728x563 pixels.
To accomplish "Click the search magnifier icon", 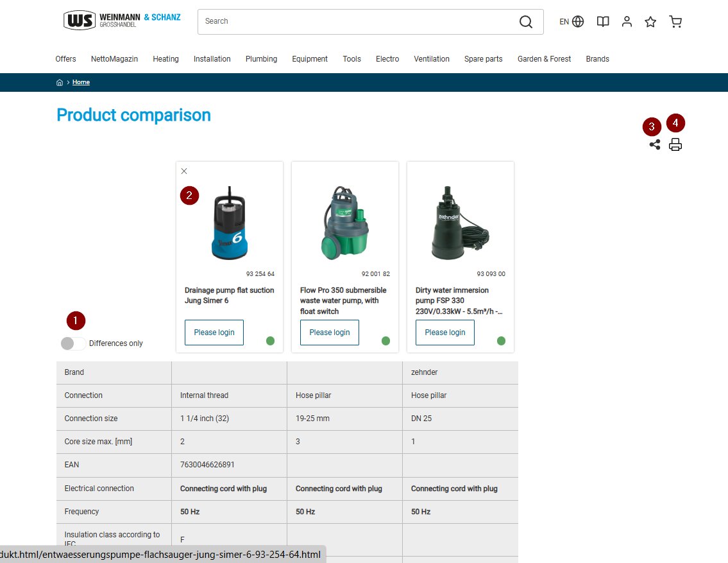I will coord(526,22).
